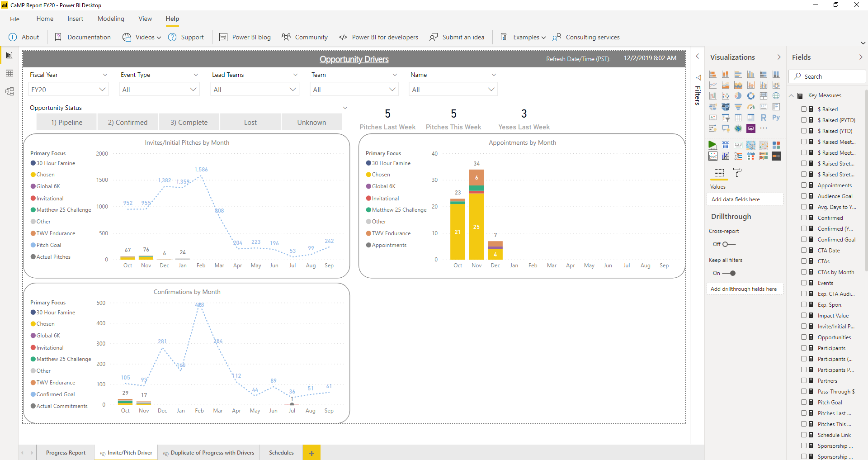
Task: Select the PowerApps visual icon
Action: tap(751, 128)
